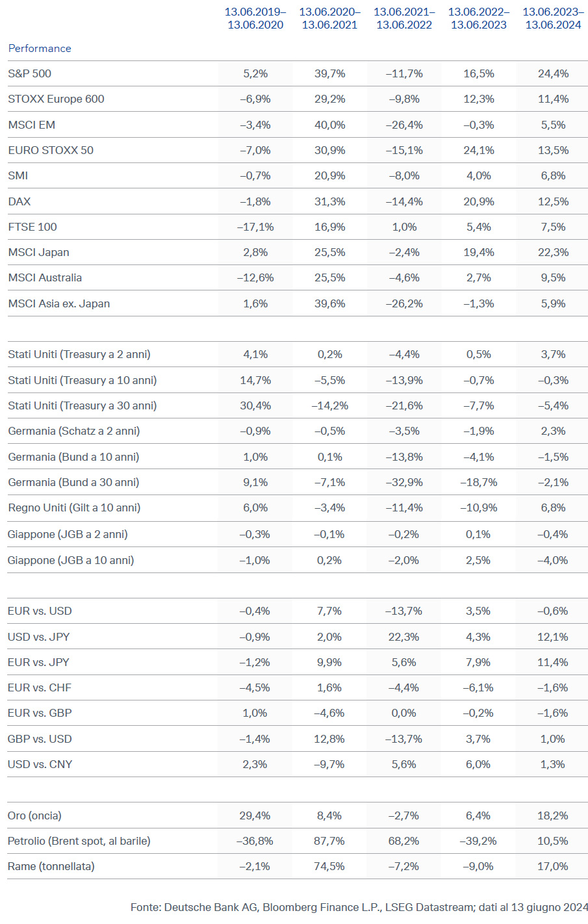
Task: Click the MSCI Asia ex. Japan label
Action: [x=59, y=303]
